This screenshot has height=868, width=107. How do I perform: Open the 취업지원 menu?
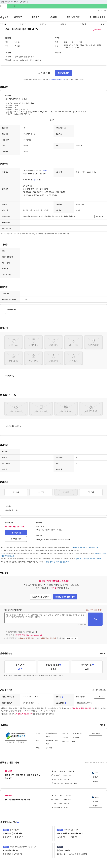pos(36,17)
